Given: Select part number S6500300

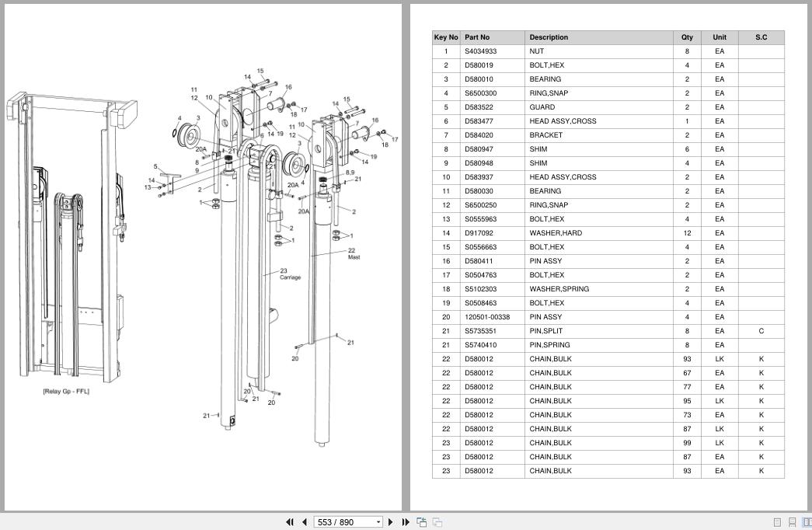Looking at the screenshot, I should (480, 93).
